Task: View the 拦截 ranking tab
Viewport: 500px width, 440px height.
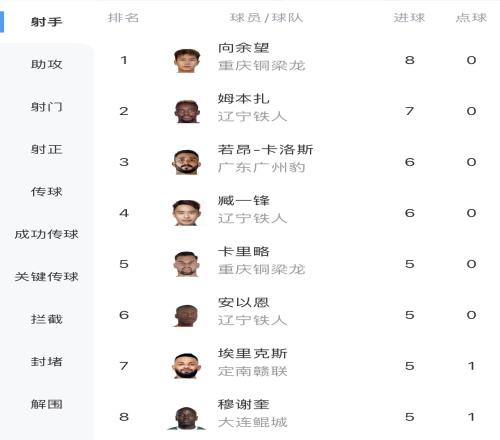Action: click(x=47, y=319)
